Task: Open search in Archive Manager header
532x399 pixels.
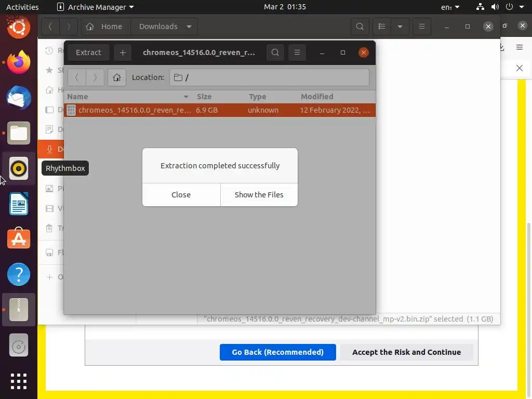Action: (x=275, y=52)
